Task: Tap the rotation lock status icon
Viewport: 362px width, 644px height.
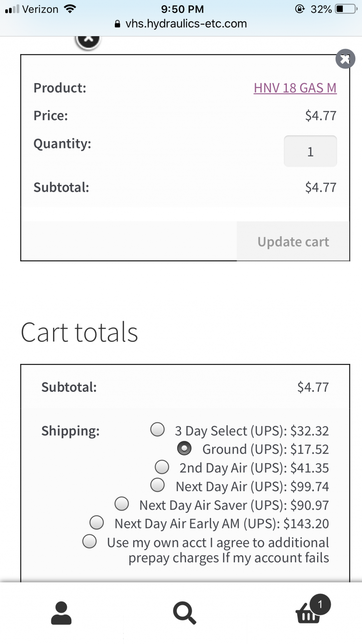Action: pyautogui.click(x=300, y=9)
